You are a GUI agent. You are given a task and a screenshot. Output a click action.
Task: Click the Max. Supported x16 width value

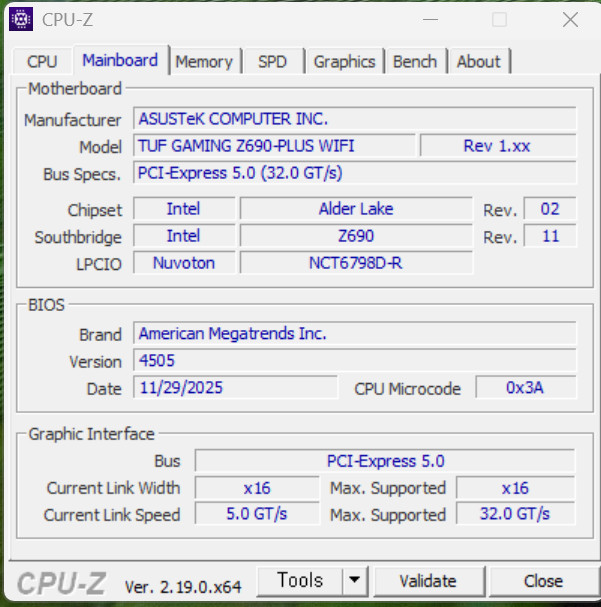coord(515,488)
